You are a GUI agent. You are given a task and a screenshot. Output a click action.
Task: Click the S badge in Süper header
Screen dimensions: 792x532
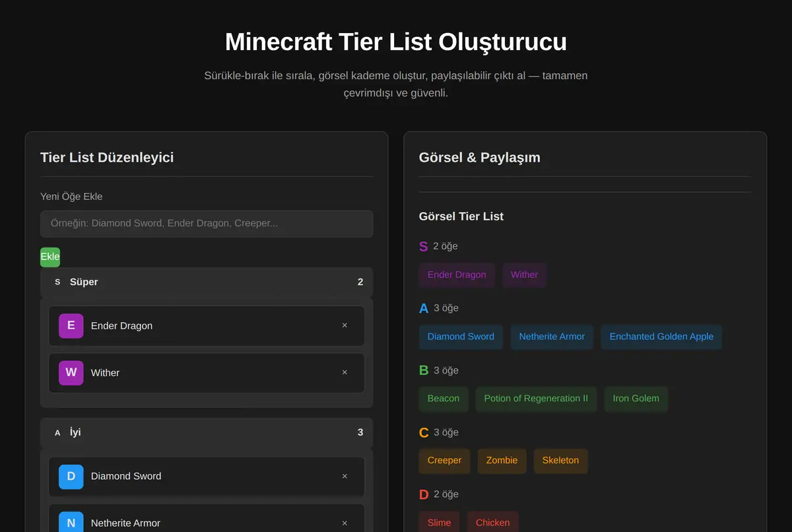tap(57, 282)
